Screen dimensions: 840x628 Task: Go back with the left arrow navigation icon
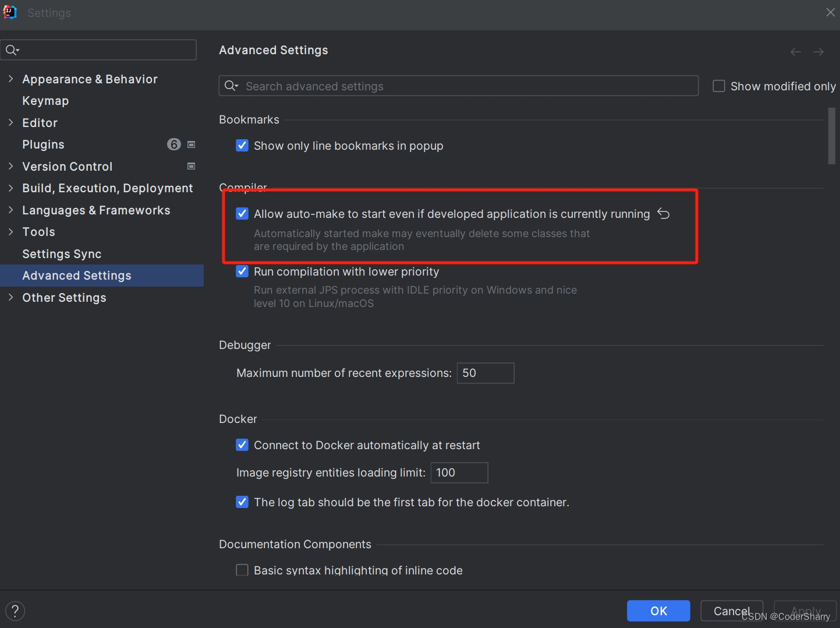coord(796,52)
